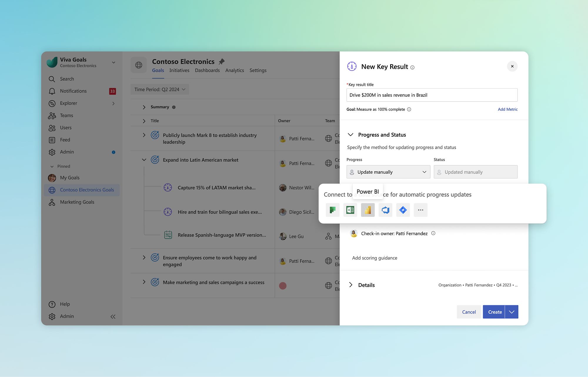Open My Goals pinned item

pyautogui.click(x=82, y=178)
